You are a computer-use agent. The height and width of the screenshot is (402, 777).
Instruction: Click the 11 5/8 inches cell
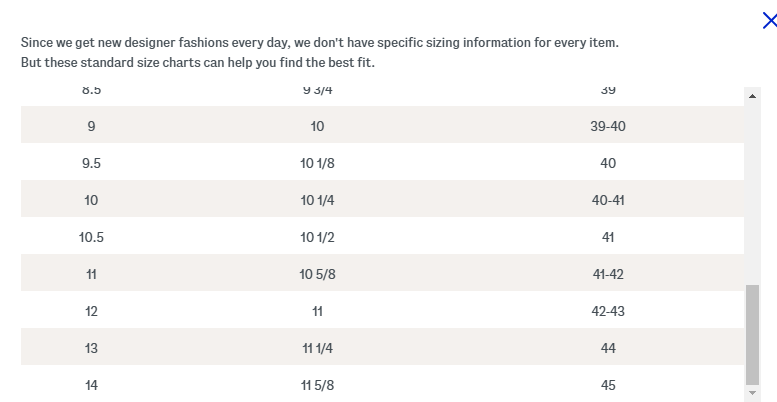tap(317, 385)
